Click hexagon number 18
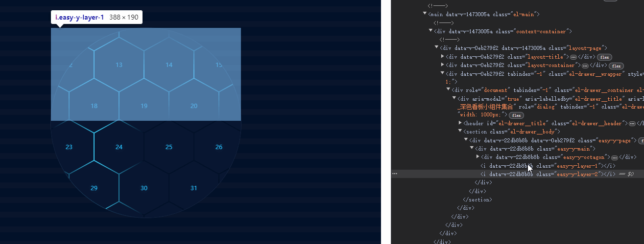 pyautogui.click(x=94, y=106)
